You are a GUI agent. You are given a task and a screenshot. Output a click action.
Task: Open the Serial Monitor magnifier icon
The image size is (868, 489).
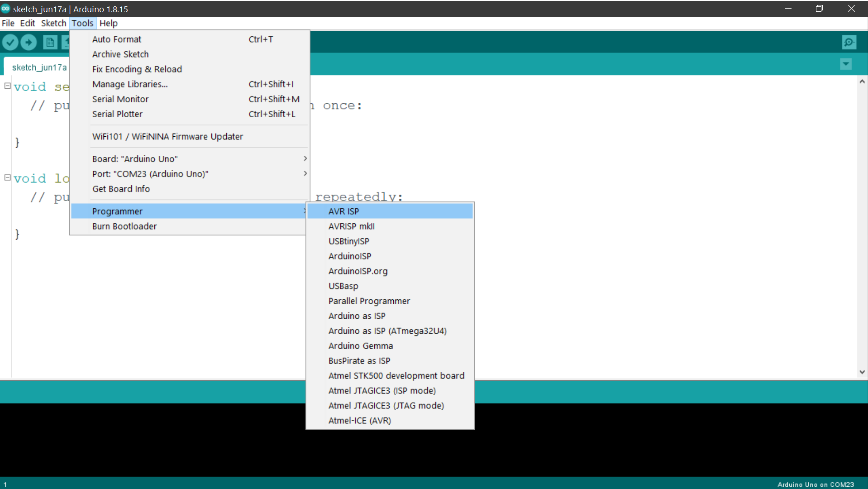[x=849, y=42]
